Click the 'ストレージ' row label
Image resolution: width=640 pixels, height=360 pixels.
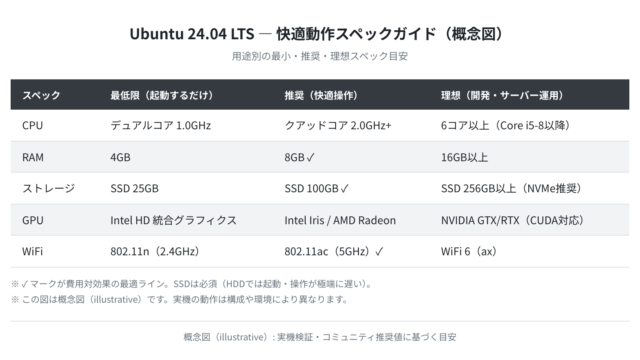point(49,188)
